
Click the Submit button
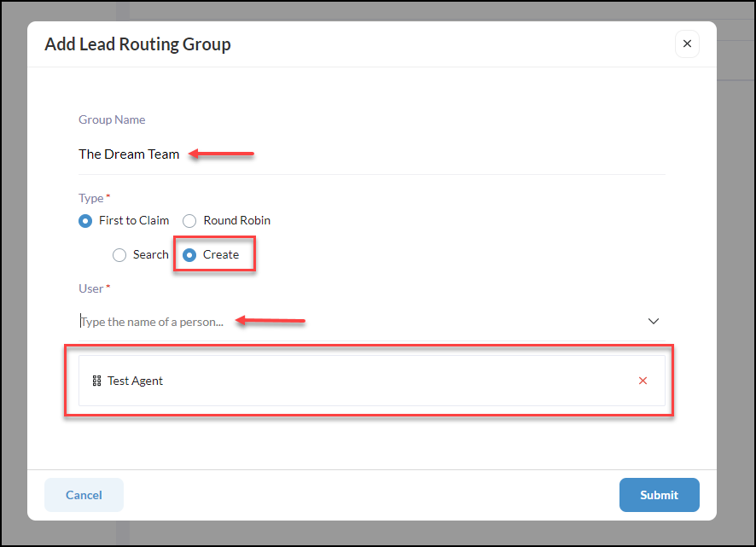click(x=659, y=495)
